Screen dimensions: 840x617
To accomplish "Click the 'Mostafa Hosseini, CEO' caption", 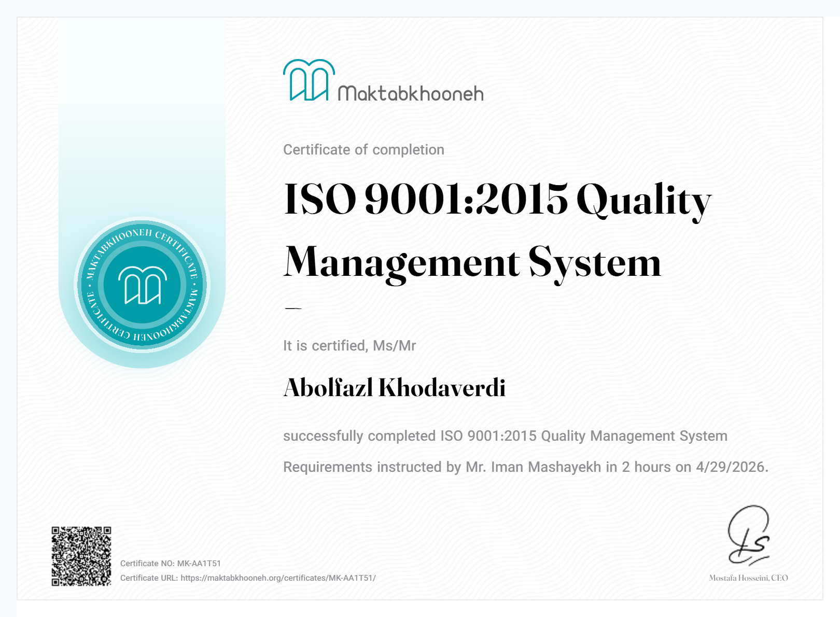I will click(x=748, y=578).
